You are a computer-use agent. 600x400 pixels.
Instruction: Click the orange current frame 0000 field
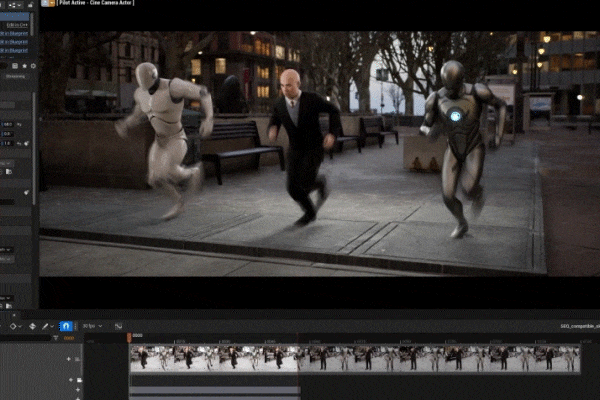click(x=69, y=338)
